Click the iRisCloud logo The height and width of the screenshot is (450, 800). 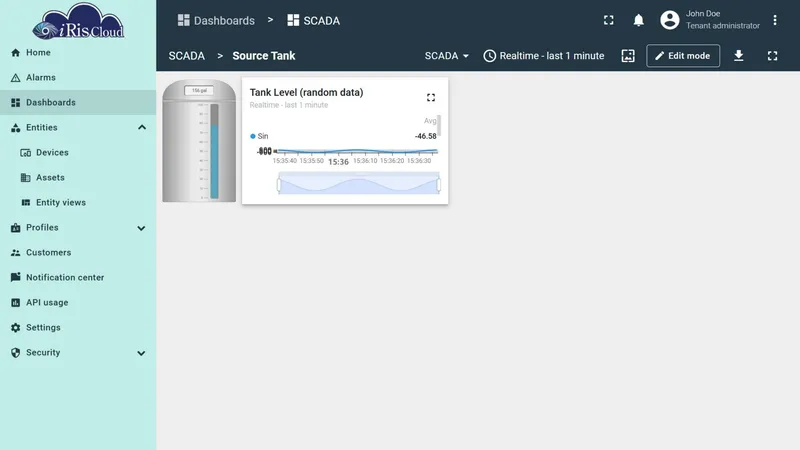pyautogui.click(x=78, y=21)
